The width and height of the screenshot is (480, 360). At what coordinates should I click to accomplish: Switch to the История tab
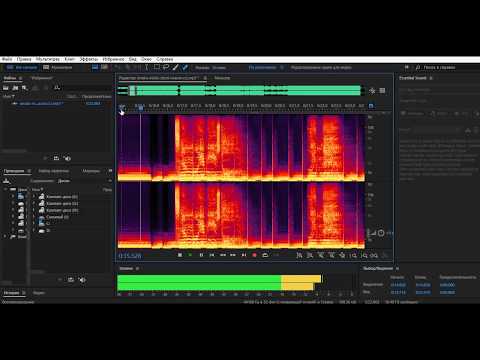pos(12,293)
